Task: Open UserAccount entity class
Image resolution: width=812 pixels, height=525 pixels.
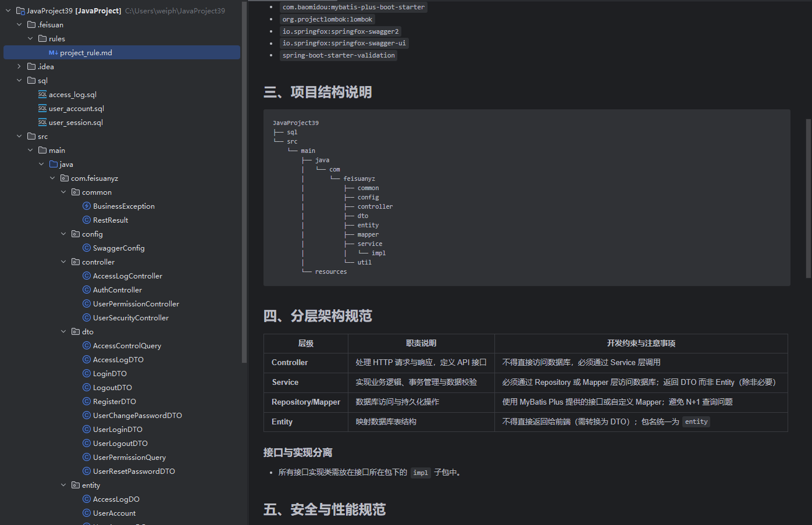Action: (x=115, y=513)
